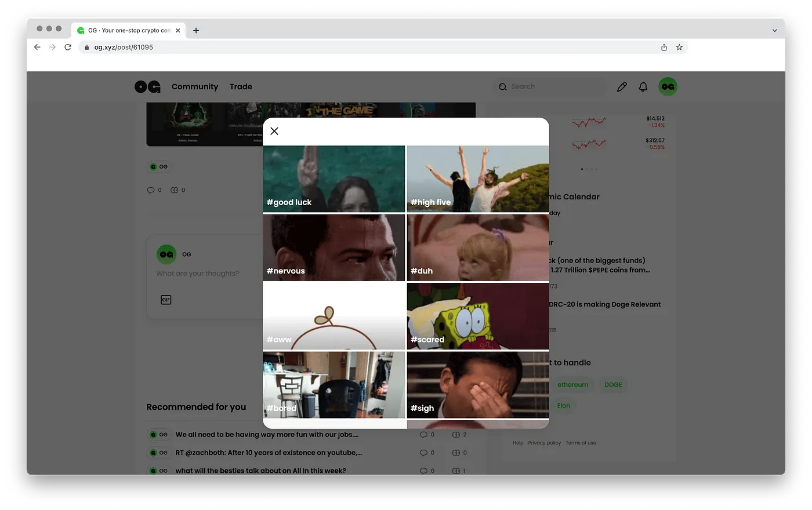This screenshot has height=510, width=812.
Task: Open the green OG profile avatar in header
Action: tap(668, 87)
